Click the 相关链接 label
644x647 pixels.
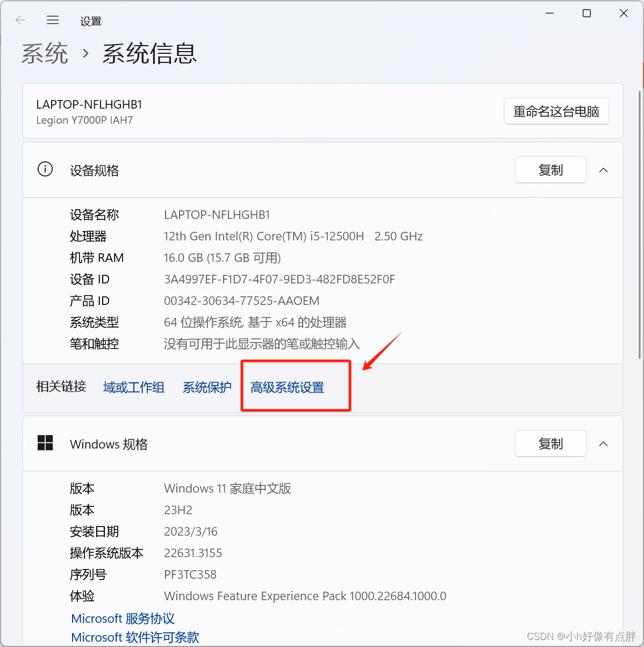[61, 386]
